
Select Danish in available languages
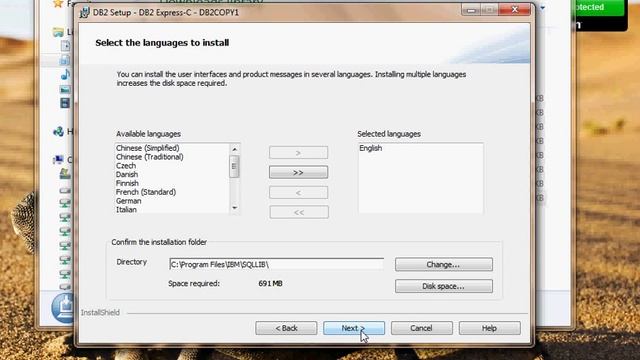pos(127,175)
